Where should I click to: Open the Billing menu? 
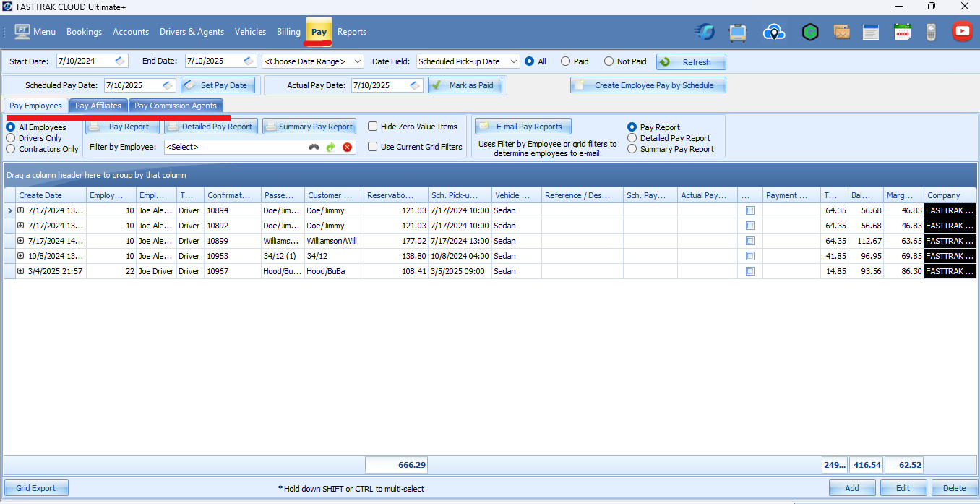pos(288,32)
